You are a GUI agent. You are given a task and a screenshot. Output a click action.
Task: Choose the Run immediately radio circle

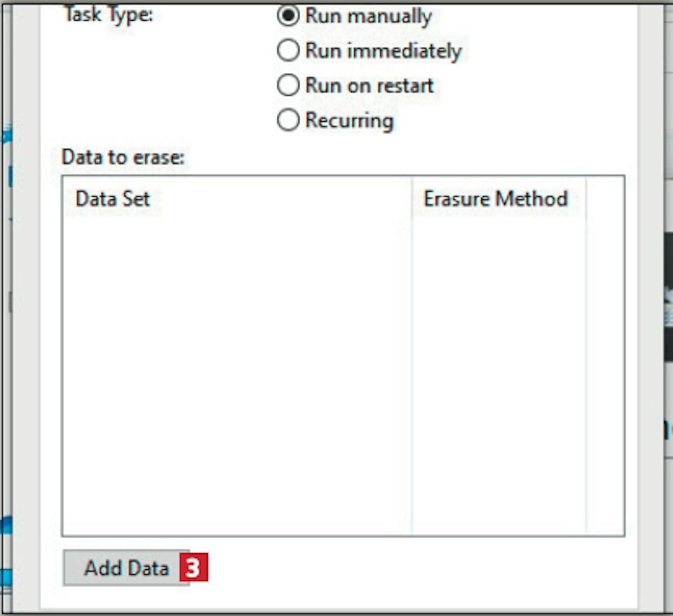pos(288,50)
